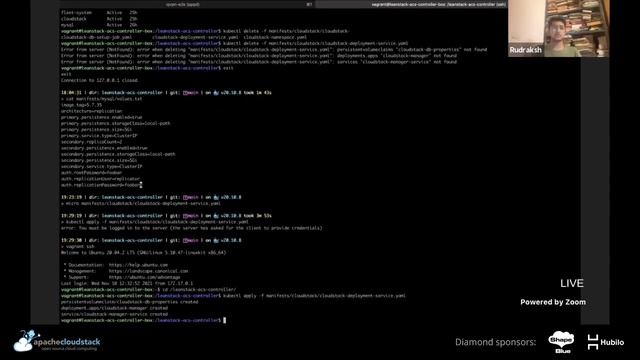
Task: Click the 18:04:31 prompt status line
Action: [166, 93]
